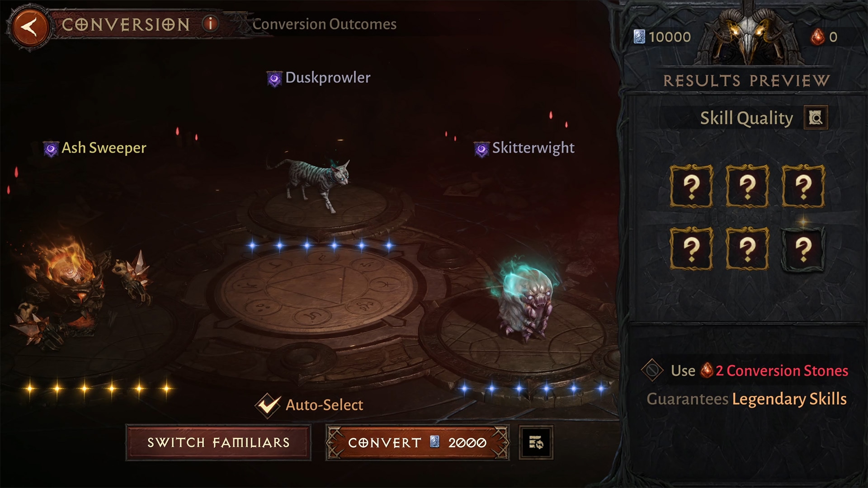The image size is (868, 488).
Task: Click the SWITCH FAMILIARS button
Action: 218,444
